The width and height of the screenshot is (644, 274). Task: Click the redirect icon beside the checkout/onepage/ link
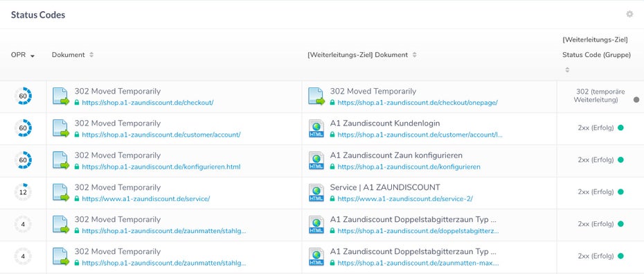click(316, 96)
